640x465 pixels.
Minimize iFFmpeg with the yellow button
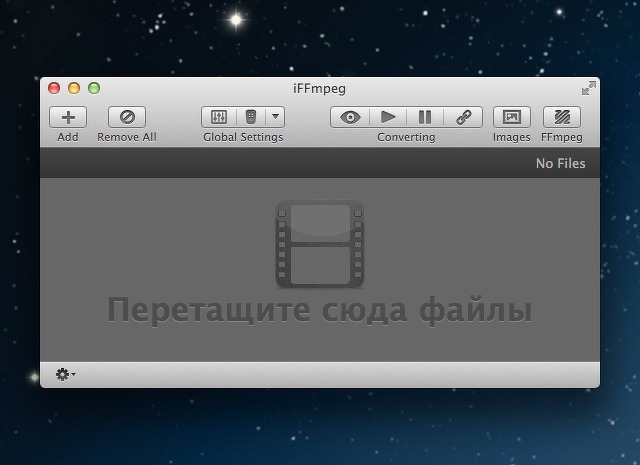74,88
